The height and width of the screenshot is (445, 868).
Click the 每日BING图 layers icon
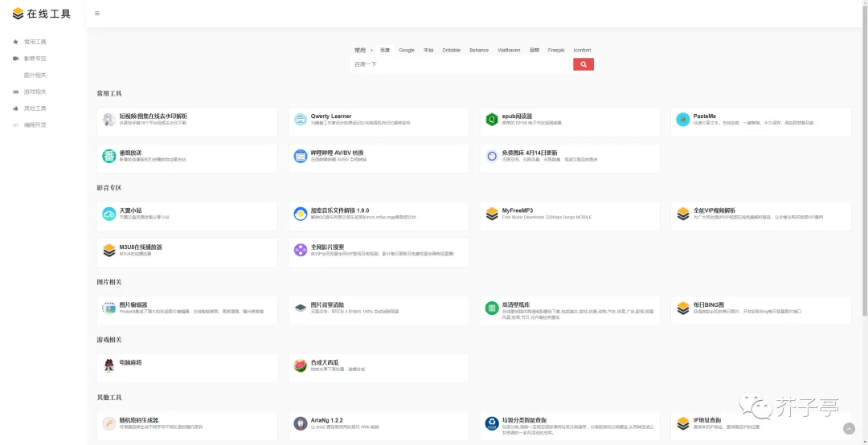click(x=683, y=308)
